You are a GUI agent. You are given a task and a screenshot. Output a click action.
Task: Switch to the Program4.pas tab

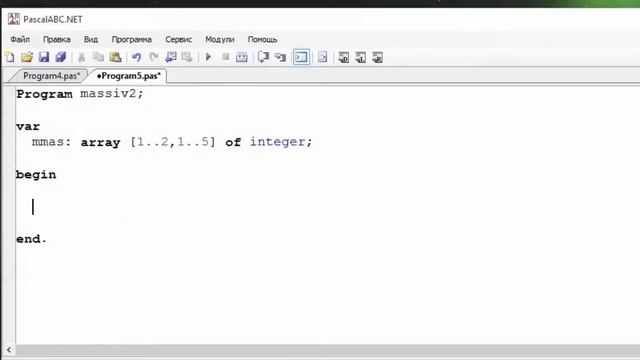[x=51, y=76]
